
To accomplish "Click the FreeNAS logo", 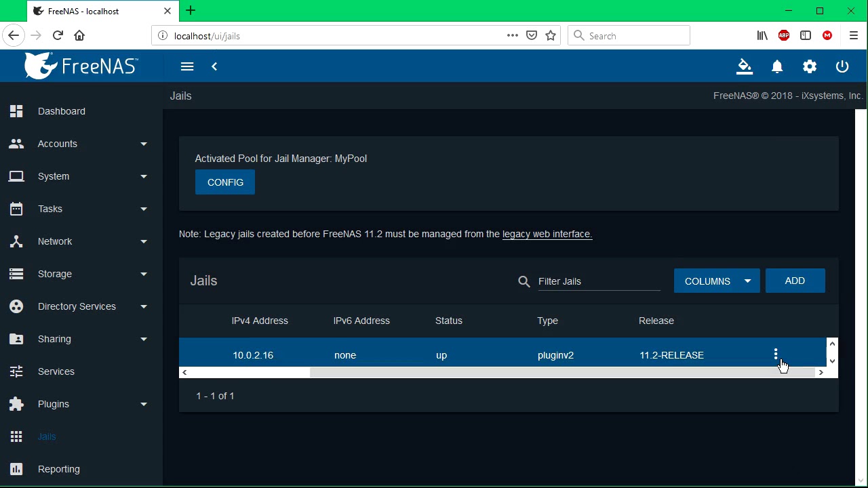I will (81, 66).
